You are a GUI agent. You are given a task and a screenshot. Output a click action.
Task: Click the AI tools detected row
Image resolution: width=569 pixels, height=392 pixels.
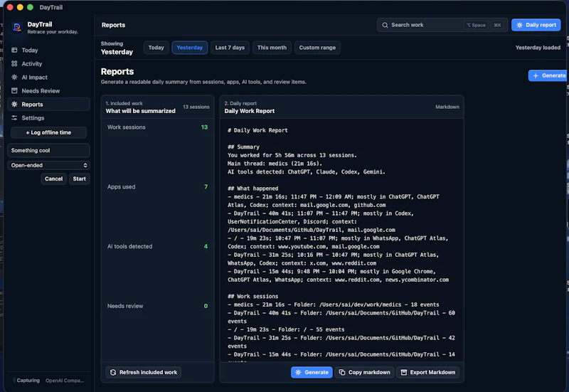click(157, 246)
